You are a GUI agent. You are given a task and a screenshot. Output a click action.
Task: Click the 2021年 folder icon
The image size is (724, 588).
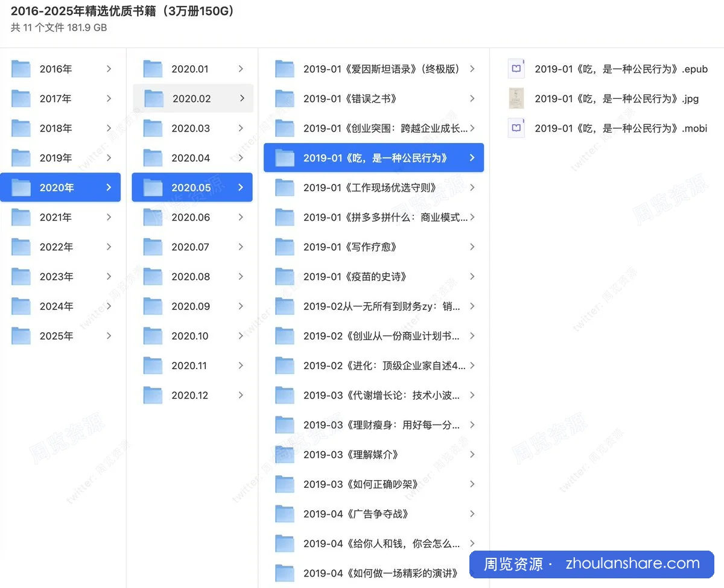point(21,217)
